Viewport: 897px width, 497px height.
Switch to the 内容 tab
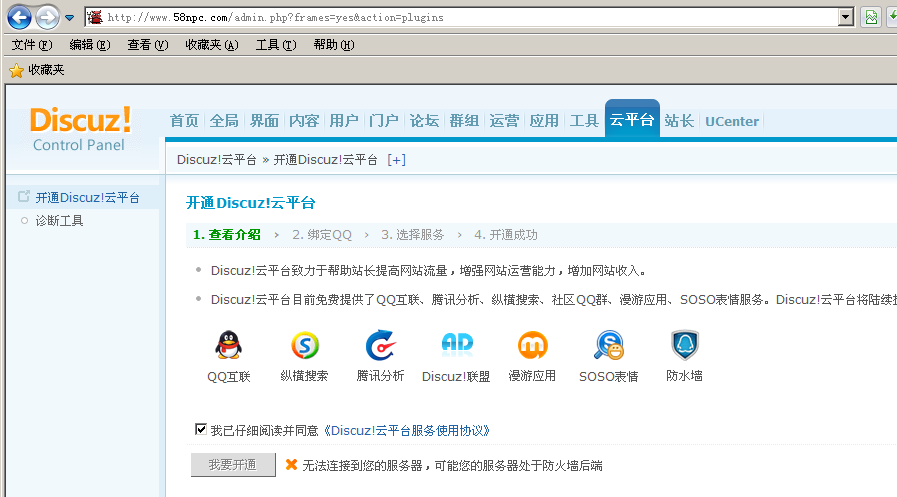click(304, 121)
